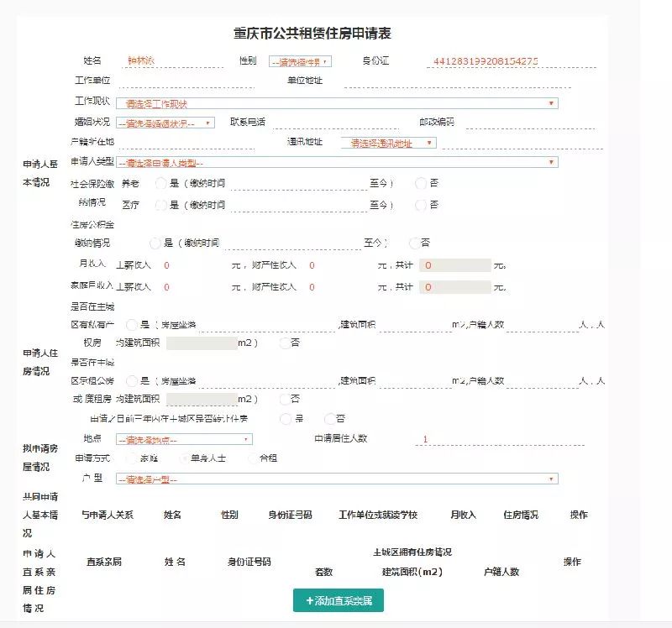Open the 地点 location dropdown
The width and height of the screenshot is (672, 628).
[x=184, y=439]
